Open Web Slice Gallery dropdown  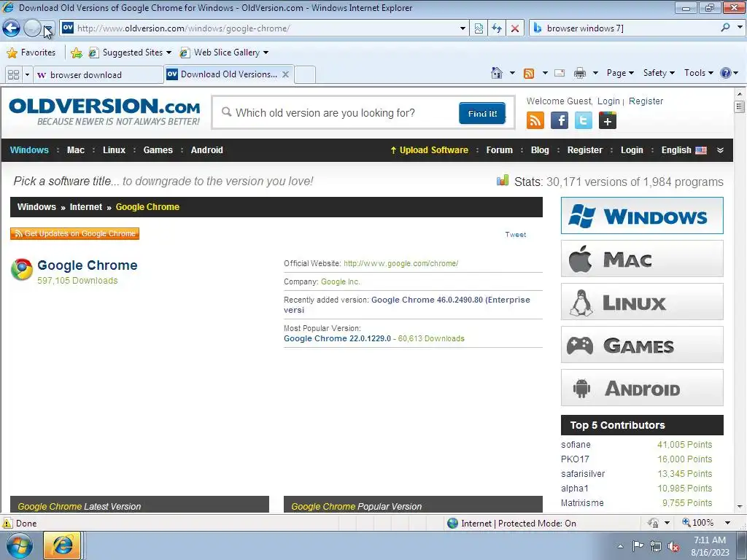tap(224, 52)
